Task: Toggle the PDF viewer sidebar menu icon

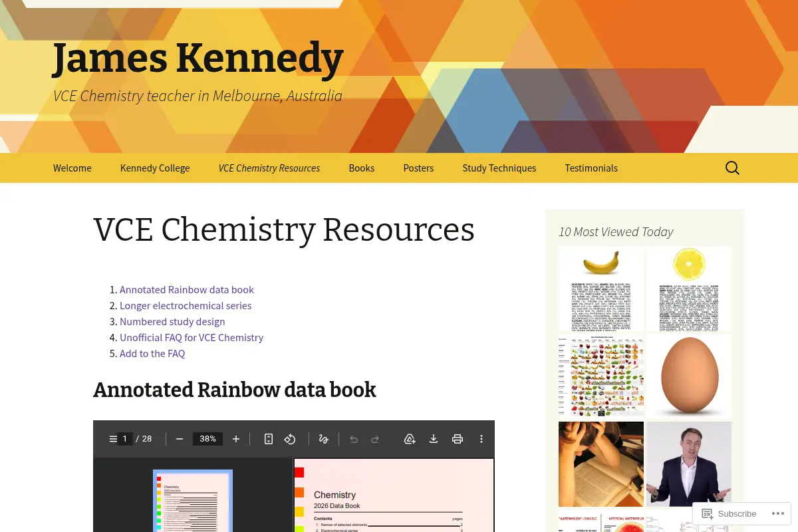Action: (x=113, y=439)
